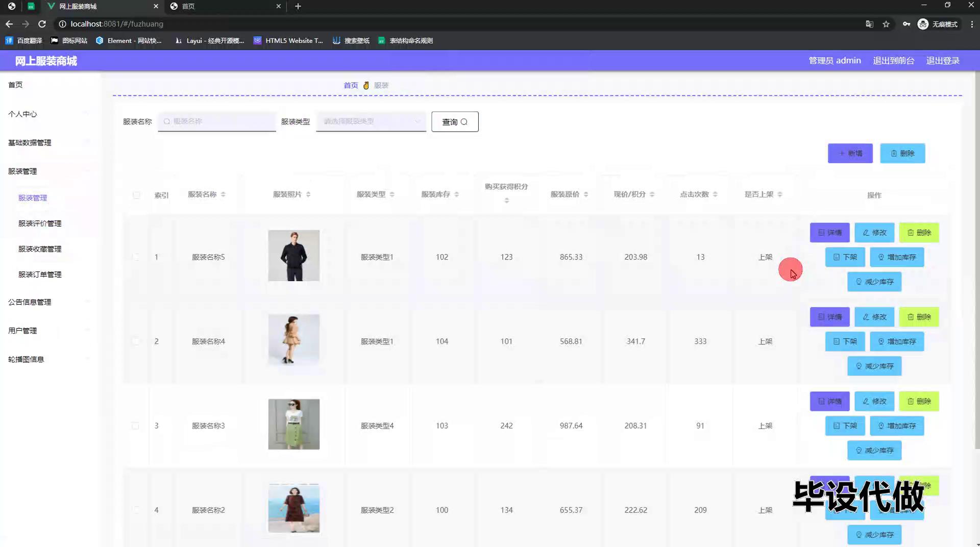Bookmark this page with the star icon
The image size is (980, 547).
tap(886, 24)
